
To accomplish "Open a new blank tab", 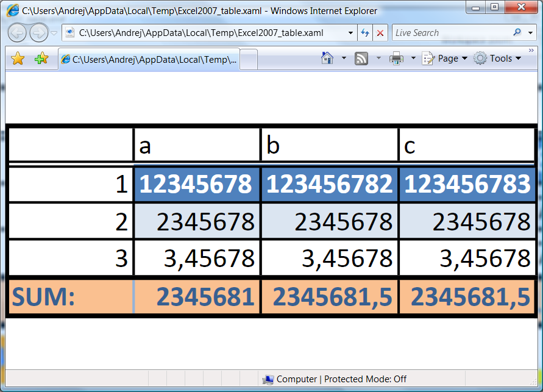I will [248, 60].
